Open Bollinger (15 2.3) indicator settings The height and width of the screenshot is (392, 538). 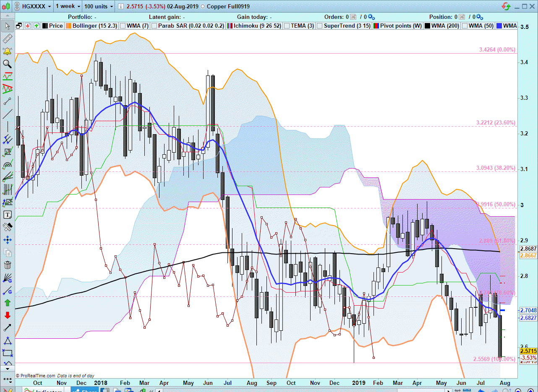(95, 26)
